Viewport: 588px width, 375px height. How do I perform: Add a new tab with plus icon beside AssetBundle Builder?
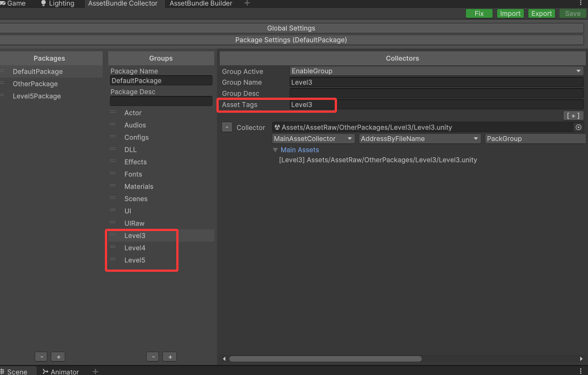247,3
